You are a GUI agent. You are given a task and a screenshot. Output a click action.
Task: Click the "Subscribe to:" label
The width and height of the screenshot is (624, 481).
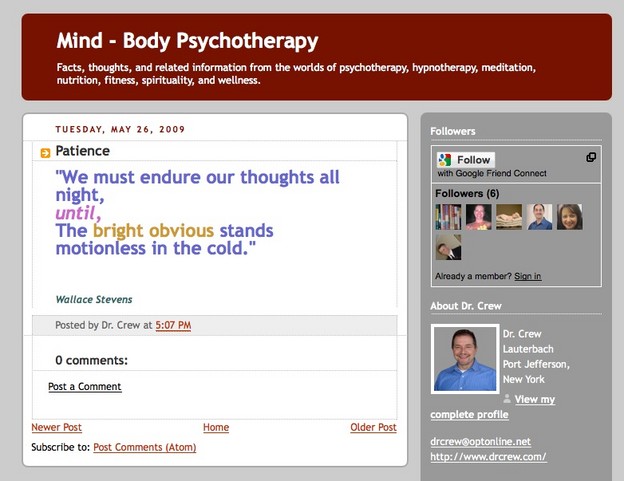(61, 447)
